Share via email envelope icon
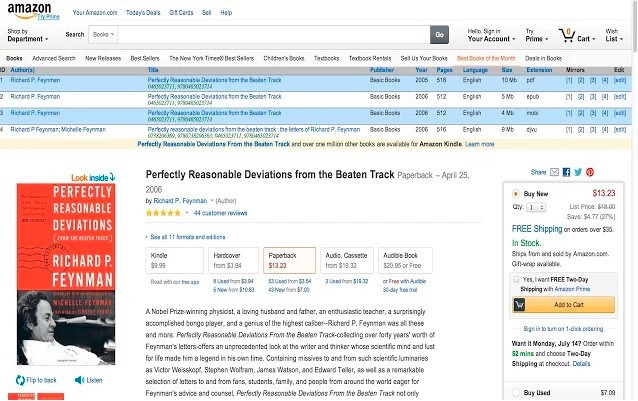 click(555, 172)
